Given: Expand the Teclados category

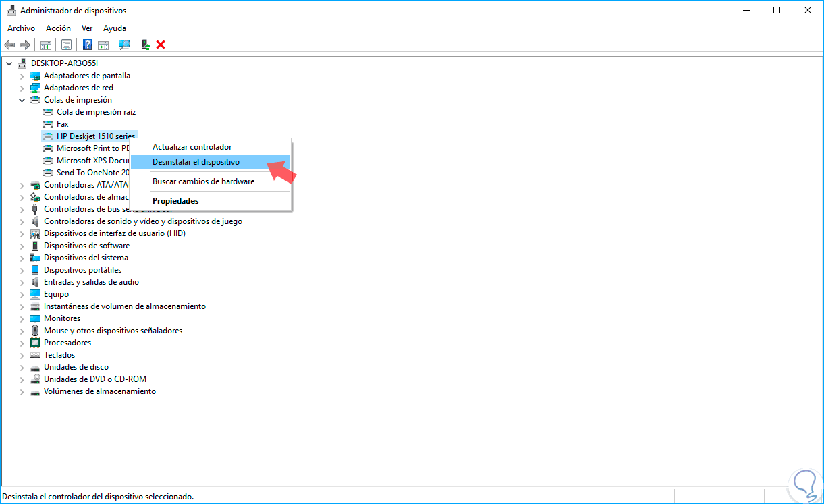Looking at the screenshot, I should point(22,355).
